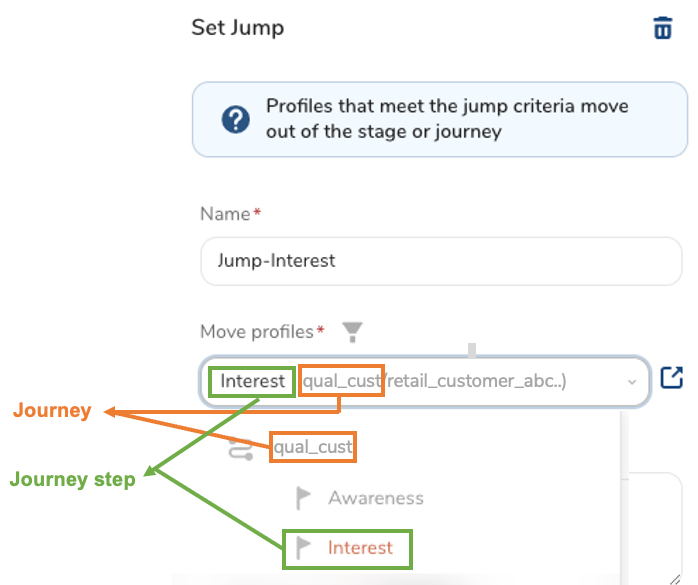Click the Name field containing Jump-Interest
This screenshot has height=585, width=698.
440,261
